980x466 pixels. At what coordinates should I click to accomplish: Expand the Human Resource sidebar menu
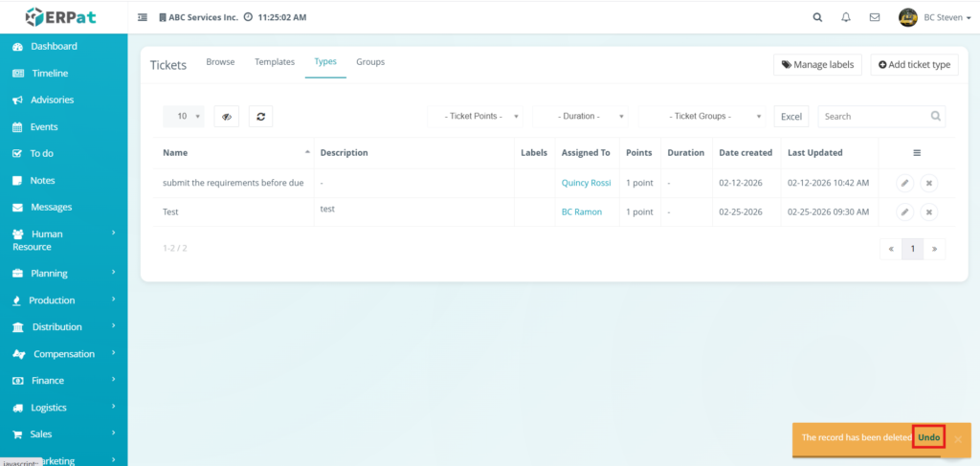click(63, 240)
